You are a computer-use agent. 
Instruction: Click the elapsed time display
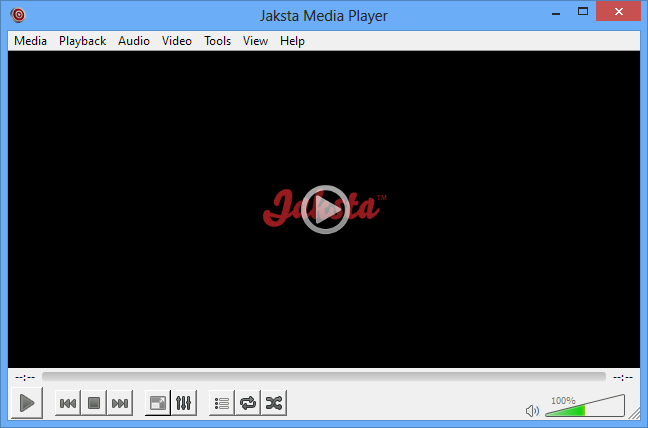tap(25, 377)
